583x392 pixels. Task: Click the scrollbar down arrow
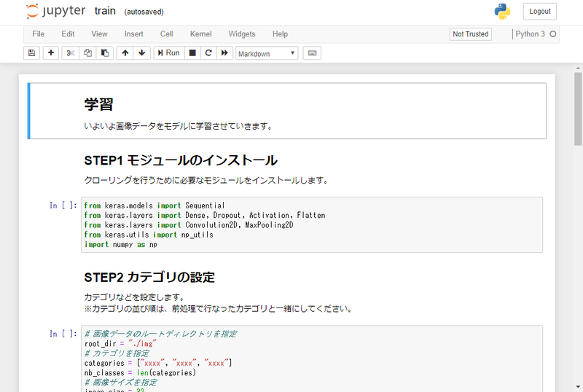click(x=578, y=387)
